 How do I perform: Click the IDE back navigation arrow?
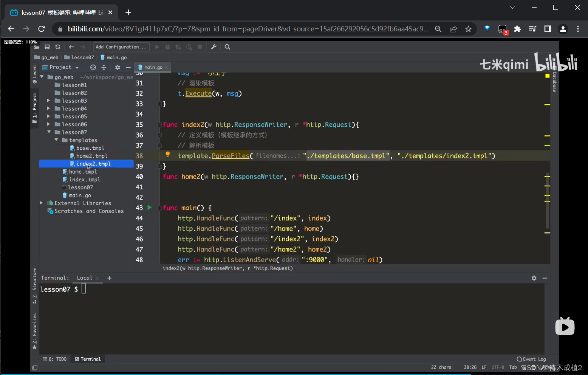[x=71, y=47]
